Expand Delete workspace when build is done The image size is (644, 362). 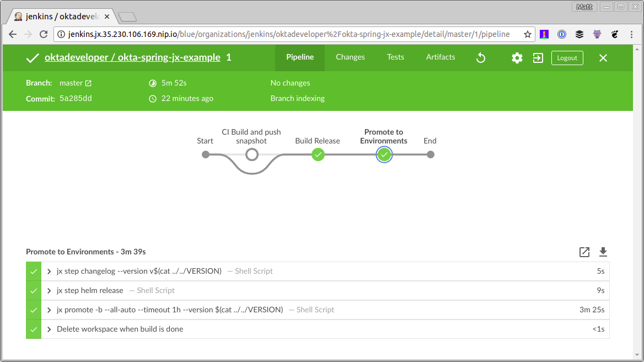(x=49, y=329)
